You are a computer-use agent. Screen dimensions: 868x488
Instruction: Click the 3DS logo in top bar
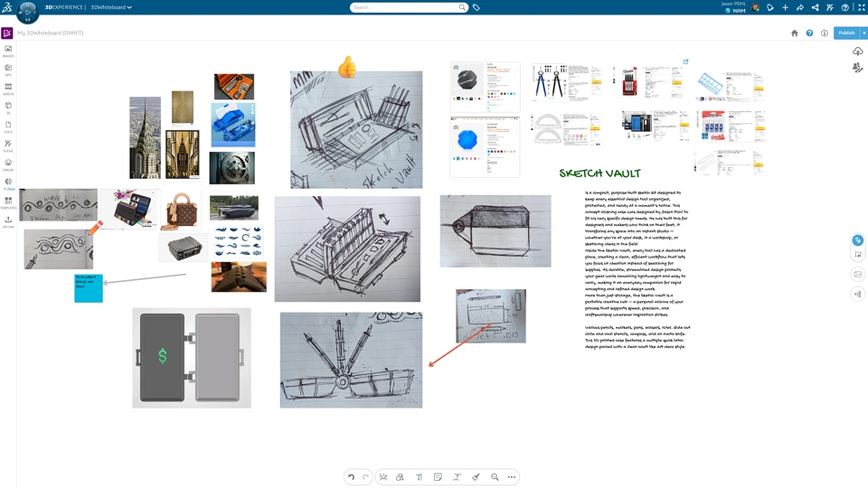(x=7, y=7)
